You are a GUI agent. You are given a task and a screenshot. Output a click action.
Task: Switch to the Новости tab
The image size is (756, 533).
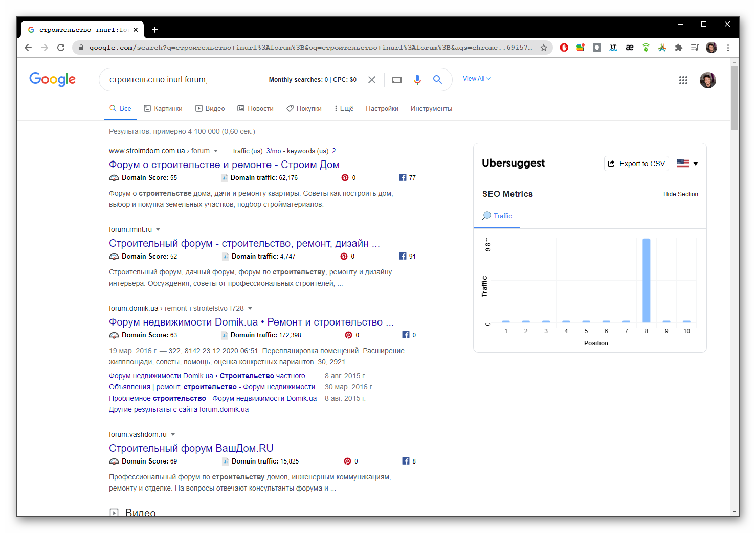click(x=255, y=109)
